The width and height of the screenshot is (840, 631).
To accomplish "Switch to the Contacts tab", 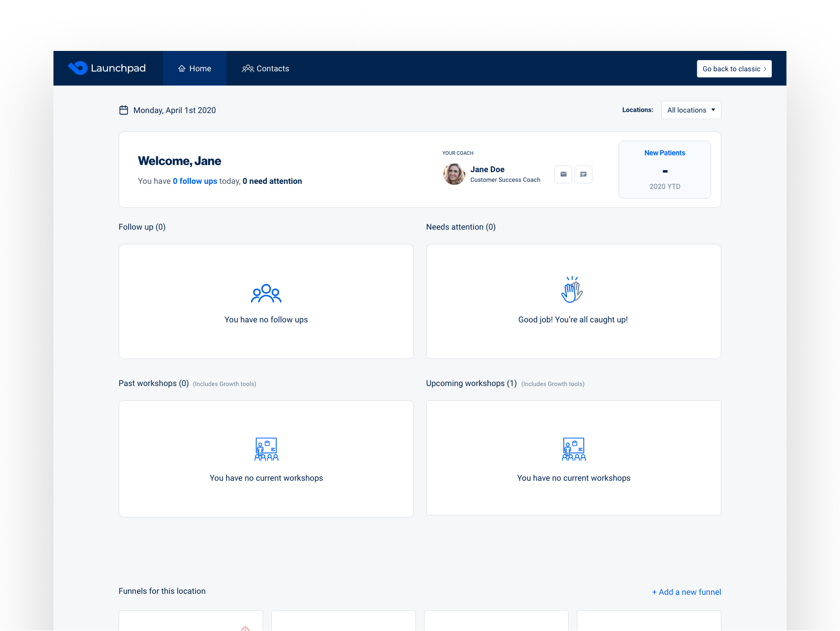I will tap(265, 68).
